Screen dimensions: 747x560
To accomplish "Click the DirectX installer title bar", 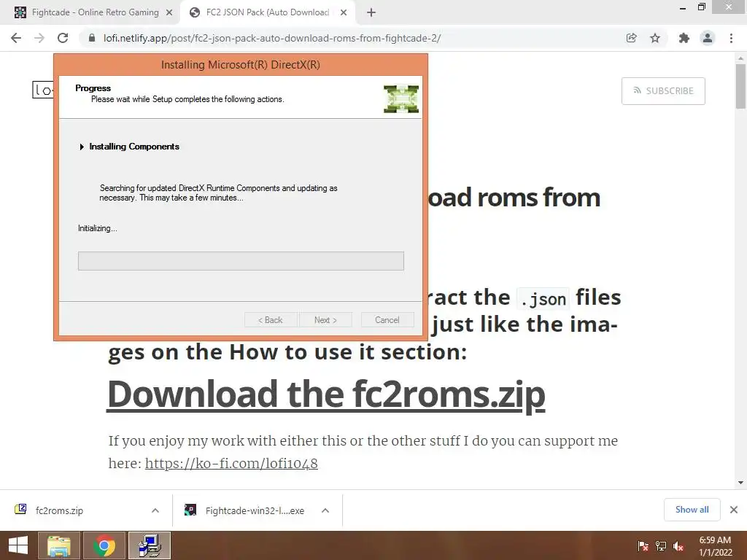I will pyautogui.click(x=241, y=65).
